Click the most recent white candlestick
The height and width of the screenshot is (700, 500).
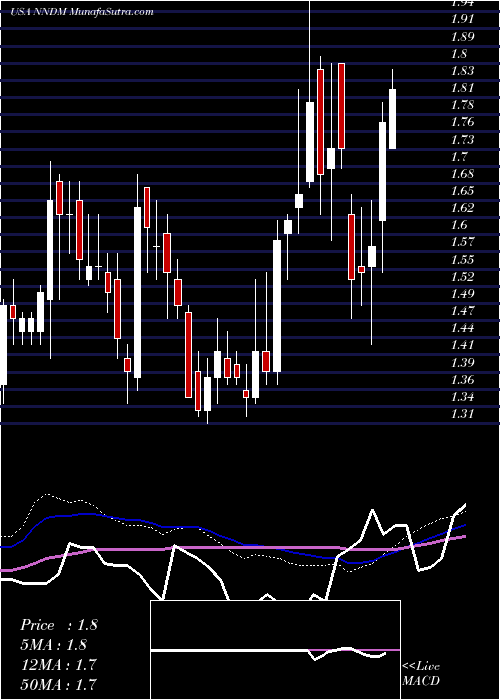(392, 119)
